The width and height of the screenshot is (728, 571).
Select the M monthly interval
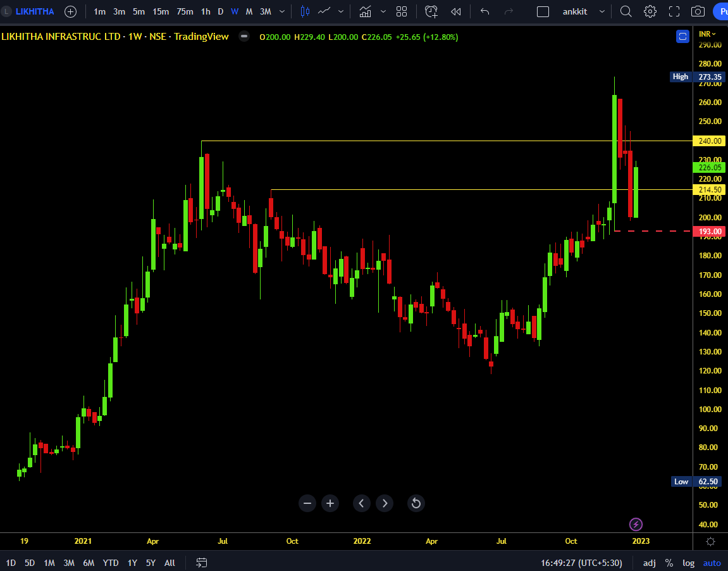coord(249,11)
